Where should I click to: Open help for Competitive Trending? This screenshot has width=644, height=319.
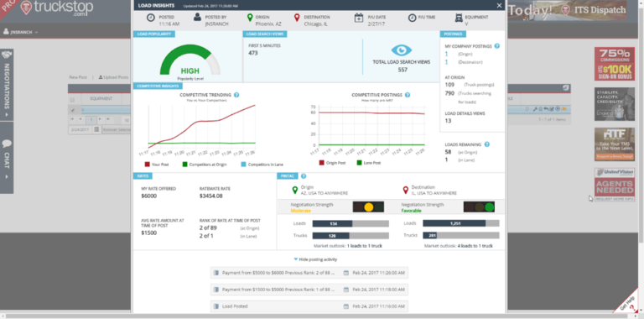pos(236,95)
